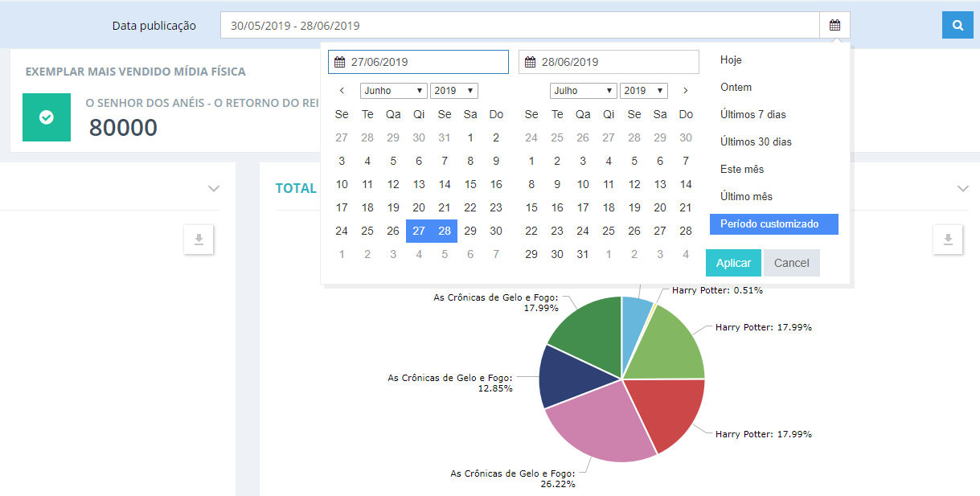The image size is (980, 496).
Task: Choose the 'Este mês' preset range
Action: click(x=742, y=170)
